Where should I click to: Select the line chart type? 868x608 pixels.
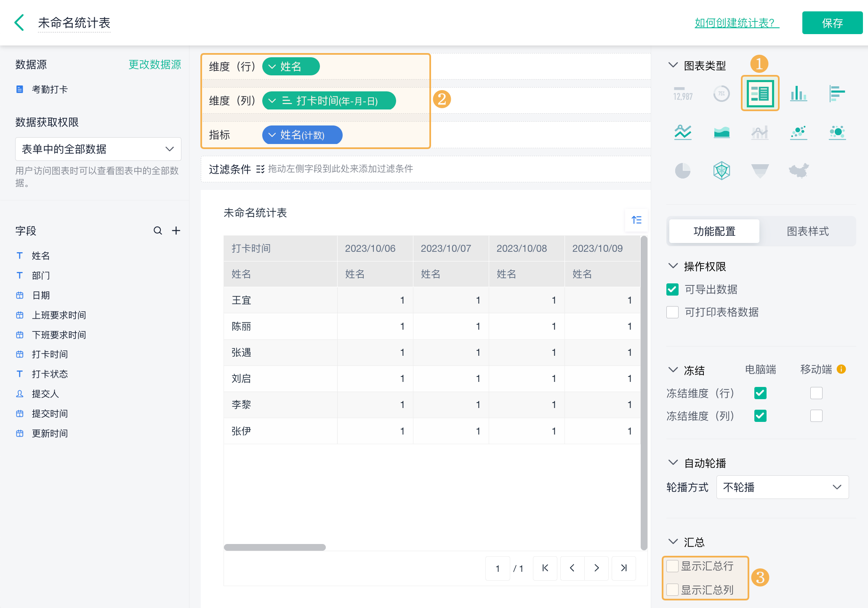[x=683, y=132]
